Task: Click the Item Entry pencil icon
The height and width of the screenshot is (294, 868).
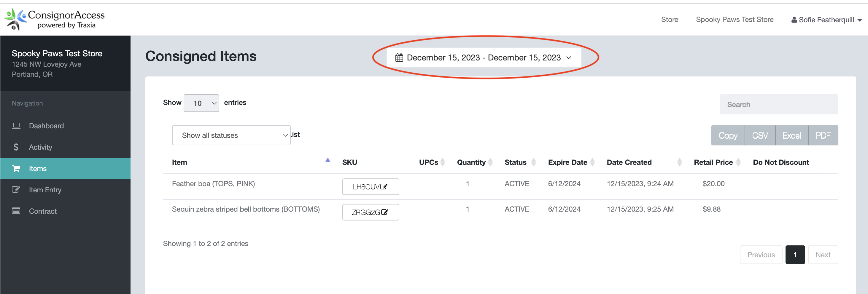Action: [x=16, y=190]
